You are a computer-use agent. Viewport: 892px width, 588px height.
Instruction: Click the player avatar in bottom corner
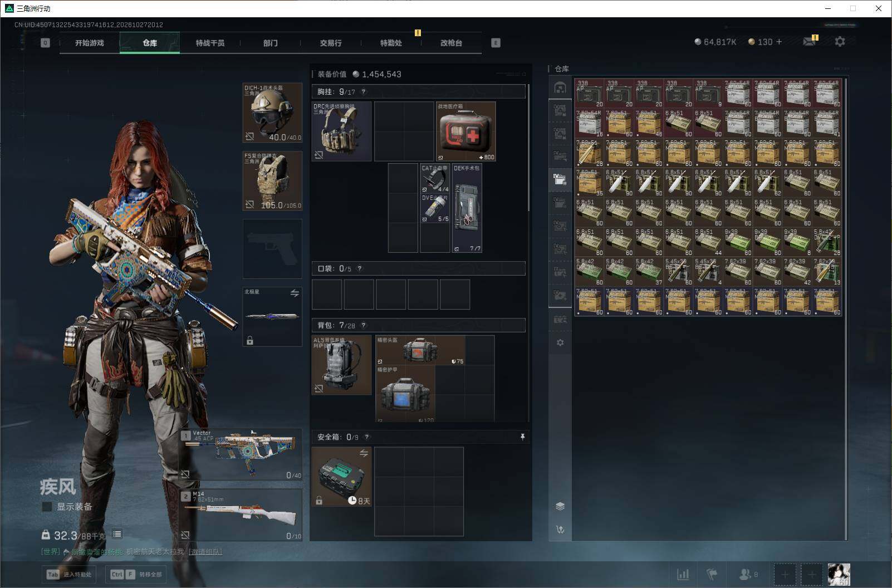839,575
